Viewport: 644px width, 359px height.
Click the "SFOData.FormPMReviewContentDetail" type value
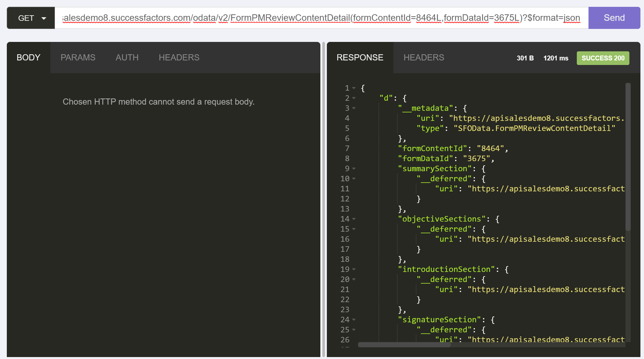(534, 128)
